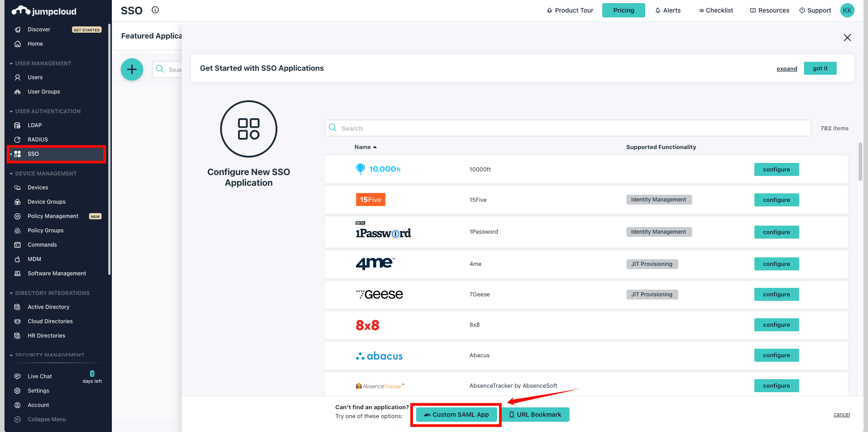Click the Software Management icon
Screen dimensions: 868x432
tap(17, 274)
